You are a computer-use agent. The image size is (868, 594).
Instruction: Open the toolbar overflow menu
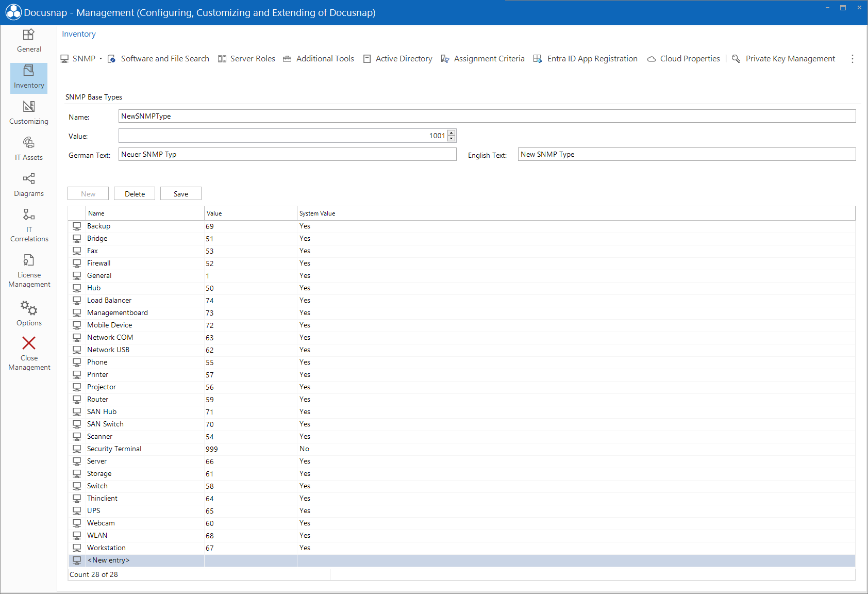pos(853,59)
